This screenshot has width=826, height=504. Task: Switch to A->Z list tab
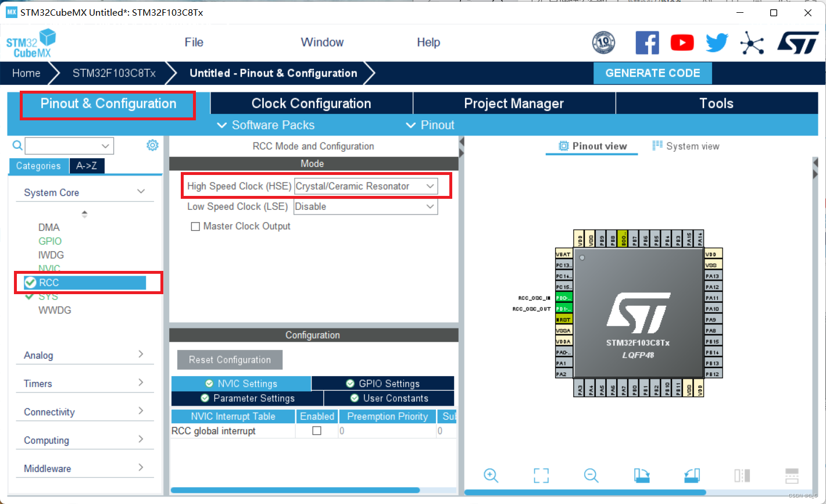click(x=87, y=166)
